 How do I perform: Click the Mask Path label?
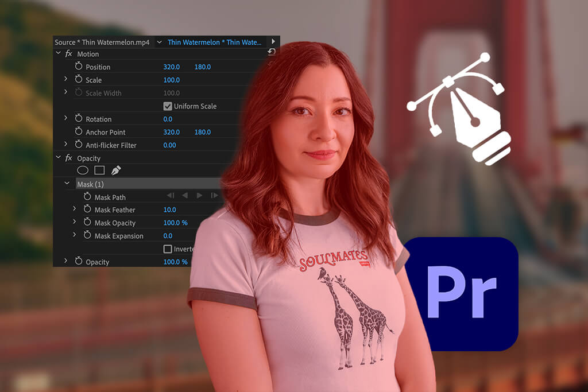(110, 197)
